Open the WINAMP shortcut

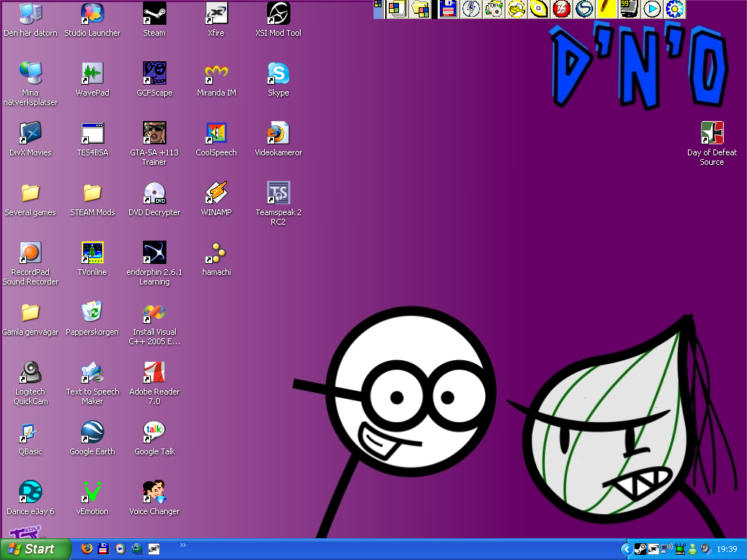tap(217, 192)
